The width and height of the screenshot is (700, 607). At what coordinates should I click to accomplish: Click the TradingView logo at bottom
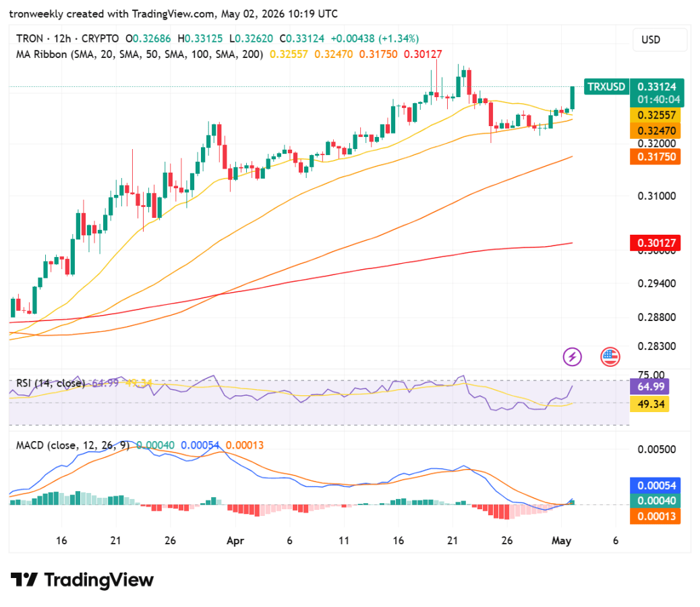[82, 580]
